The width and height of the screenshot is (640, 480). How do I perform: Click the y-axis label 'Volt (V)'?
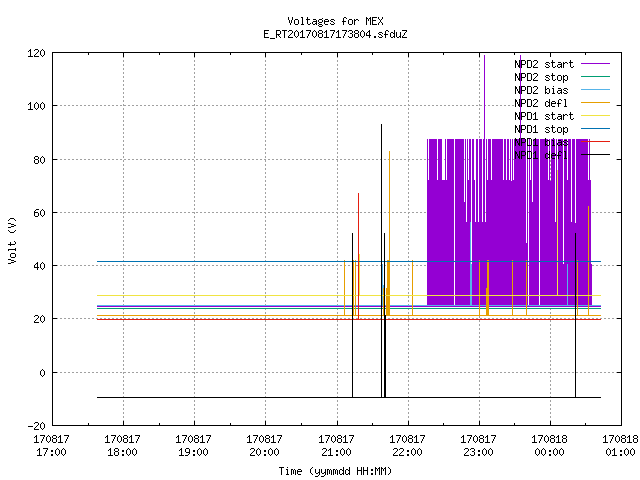click(12, 241)
